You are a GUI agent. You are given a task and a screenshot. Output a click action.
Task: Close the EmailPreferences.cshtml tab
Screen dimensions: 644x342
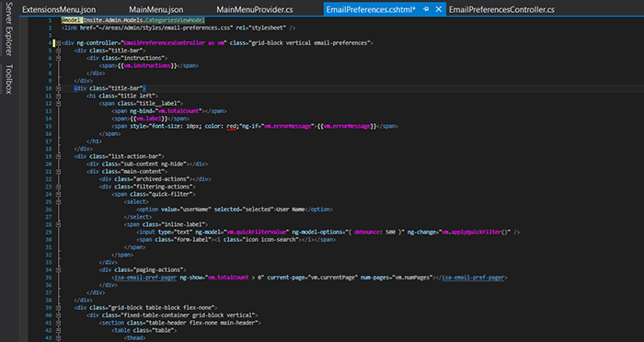coord(439,9)
